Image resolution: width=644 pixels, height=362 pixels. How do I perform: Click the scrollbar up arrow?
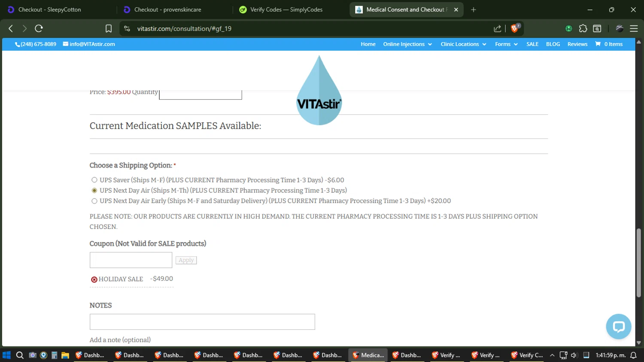(638, 42)
